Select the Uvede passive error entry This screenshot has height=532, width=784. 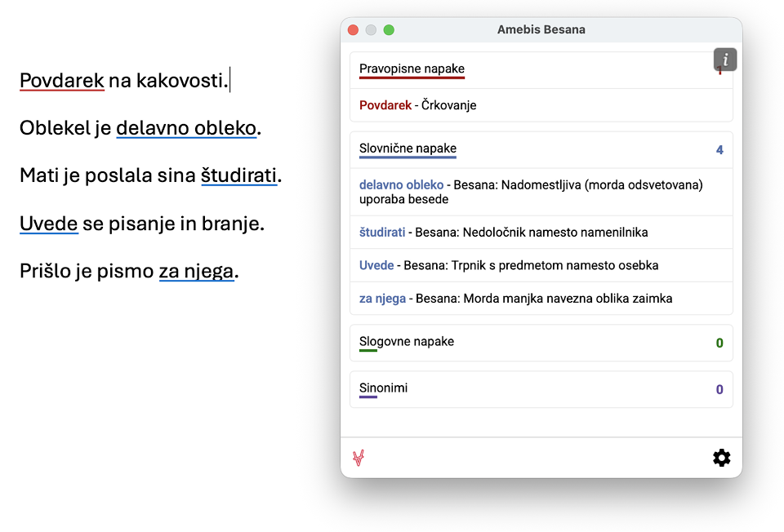541,265
